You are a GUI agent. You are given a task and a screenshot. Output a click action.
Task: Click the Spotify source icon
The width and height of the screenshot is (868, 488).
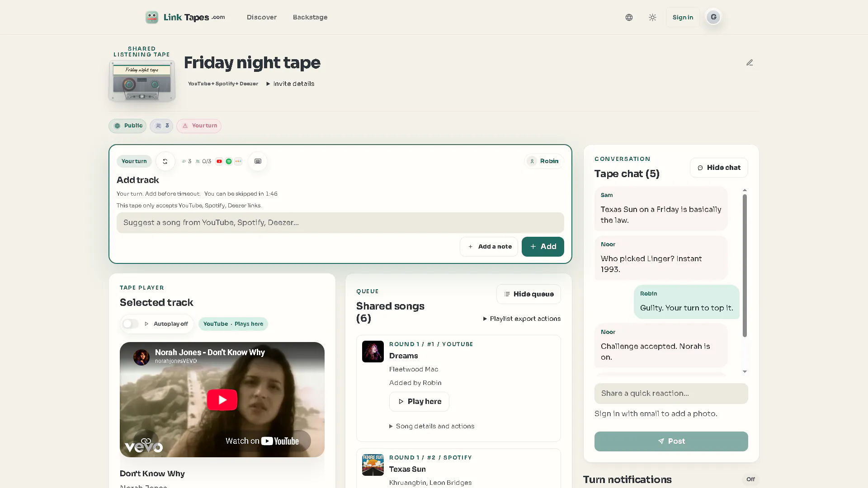(229, 161)
